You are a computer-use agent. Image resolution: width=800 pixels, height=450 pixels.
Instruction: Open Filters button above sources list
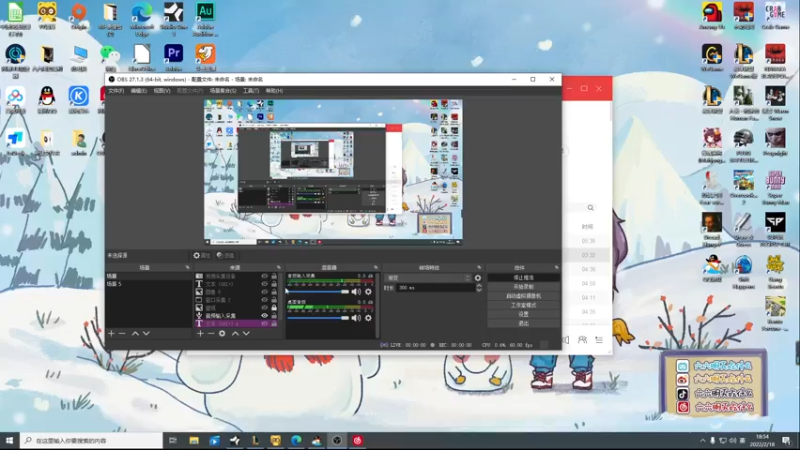[x=225, y=256]
